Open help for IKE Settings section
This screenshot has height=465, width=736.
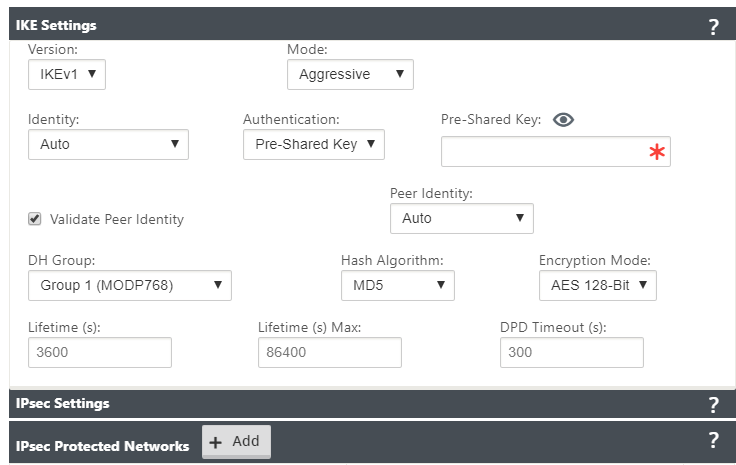tap(713, 27)
